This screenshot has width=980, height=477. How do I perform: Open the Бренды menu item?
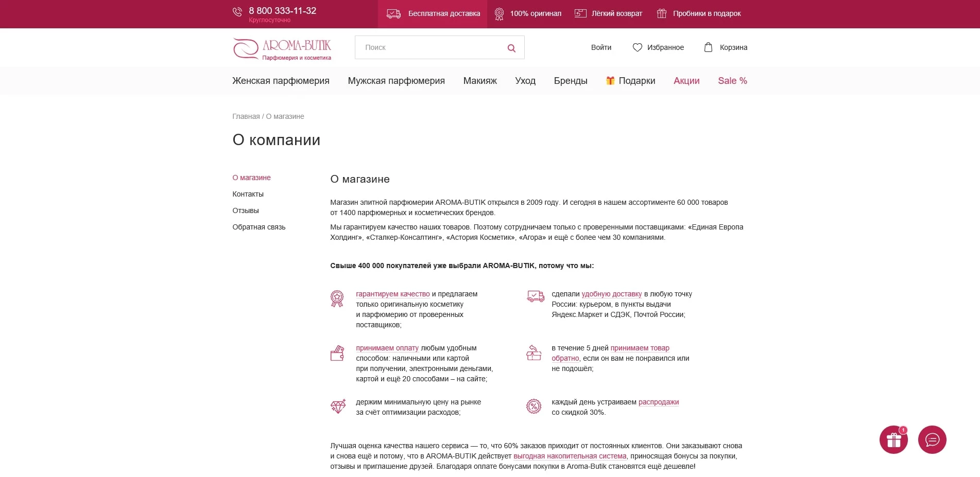tap(570, 81)
